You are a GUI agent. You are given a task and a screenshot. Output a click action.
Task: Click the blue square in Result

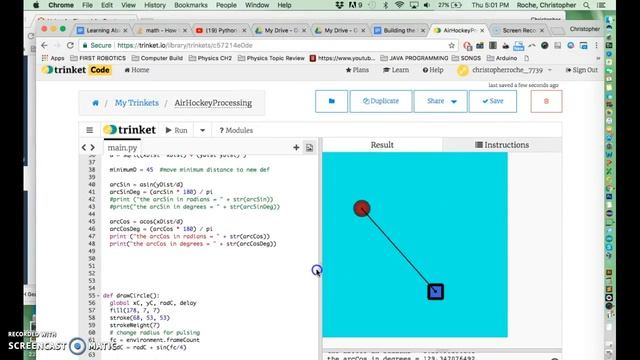tap(436, 292)
